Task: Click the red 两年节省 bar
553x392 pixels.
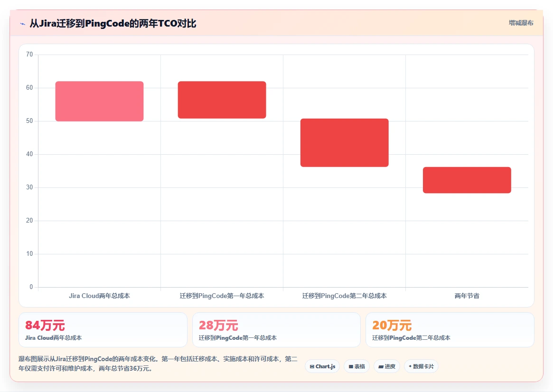Action: pyautogui.click(x=467, y=180)
